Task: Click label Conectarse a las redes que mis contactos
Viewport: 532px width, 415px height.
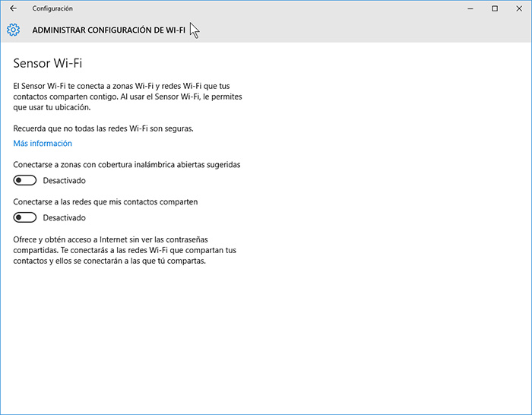Action: (105, 202)
